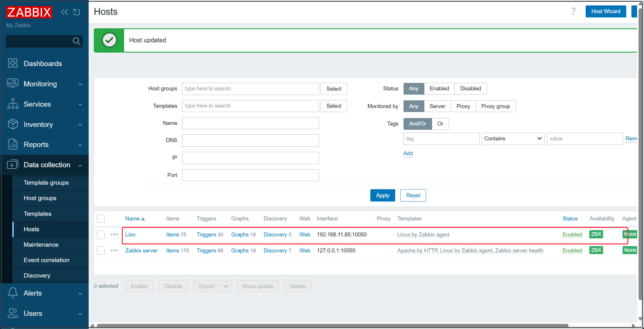Image resolution: width=644 pixels, height=329 pixels.
Task: Click ZBX availability badge for Zabbix server
Action: 596,250
